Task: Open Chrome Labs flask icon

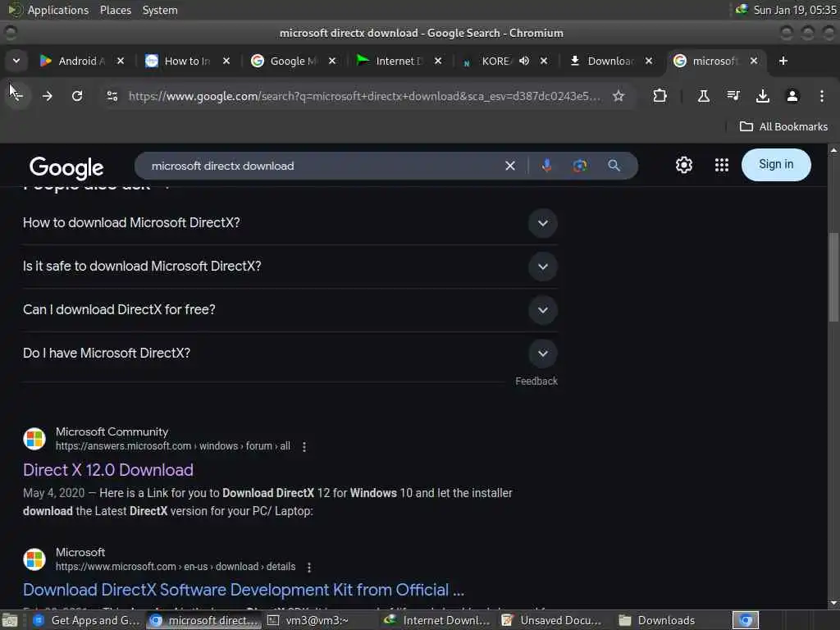Action: coord(703,96)
